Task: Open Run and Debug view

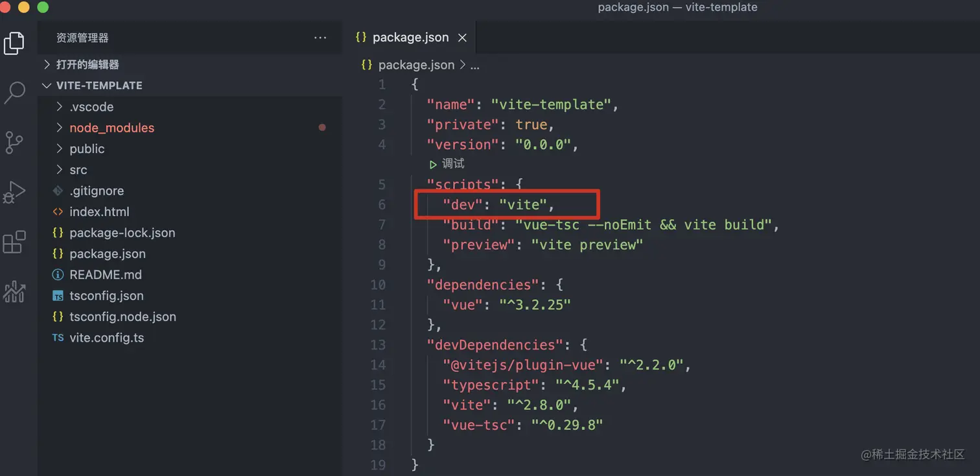Action: coord(14,193)
